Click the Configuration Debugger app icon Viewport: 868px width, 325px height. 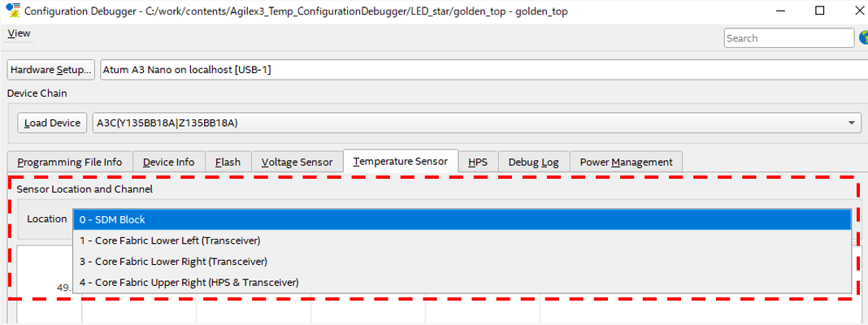point(12,11)
